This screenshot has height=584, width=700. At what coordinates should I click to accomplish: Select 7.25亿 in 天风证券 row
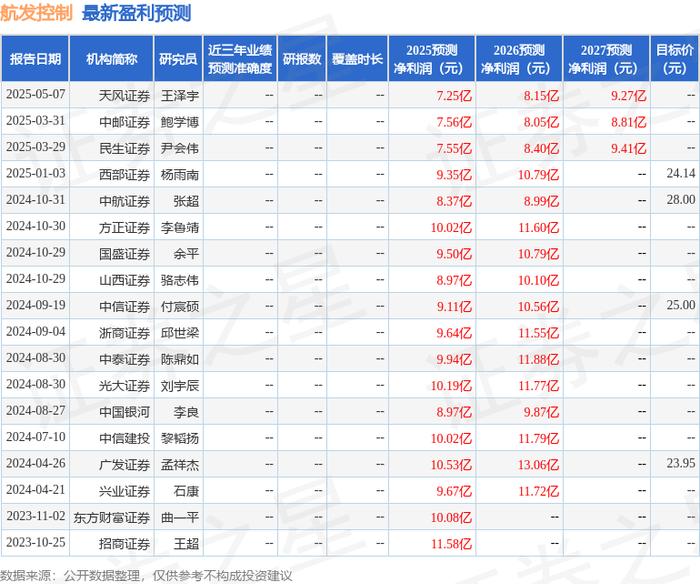pyautogui.click(x=454, y=96)
